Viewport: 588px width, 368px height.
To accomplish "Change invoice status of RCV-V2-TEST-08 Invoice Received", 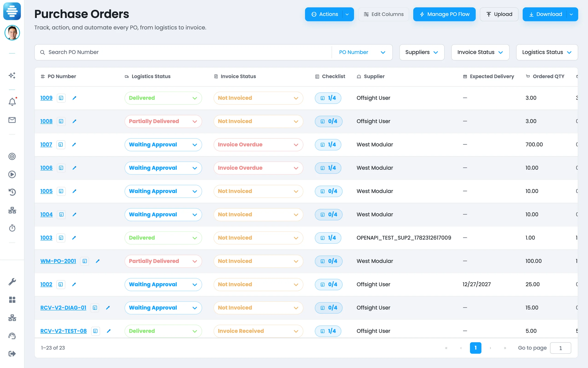I will [x=258, y=331].
